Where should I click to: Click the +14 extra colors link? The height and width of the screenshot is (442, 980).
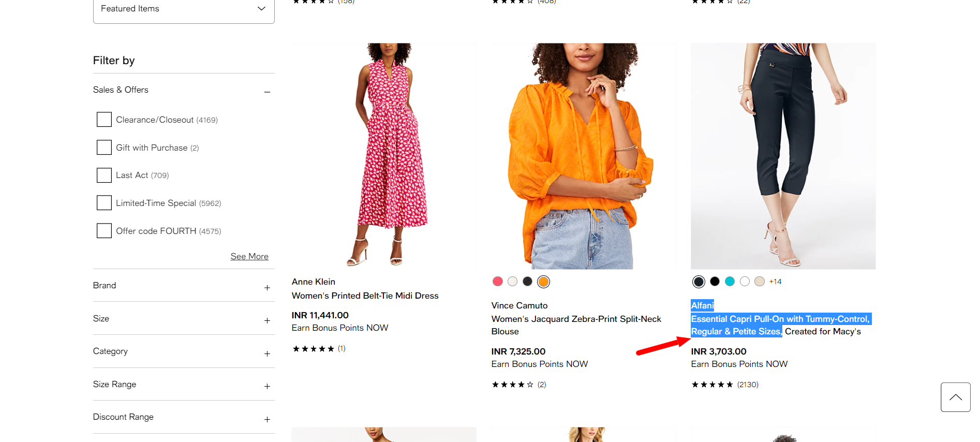click(775, 281)
